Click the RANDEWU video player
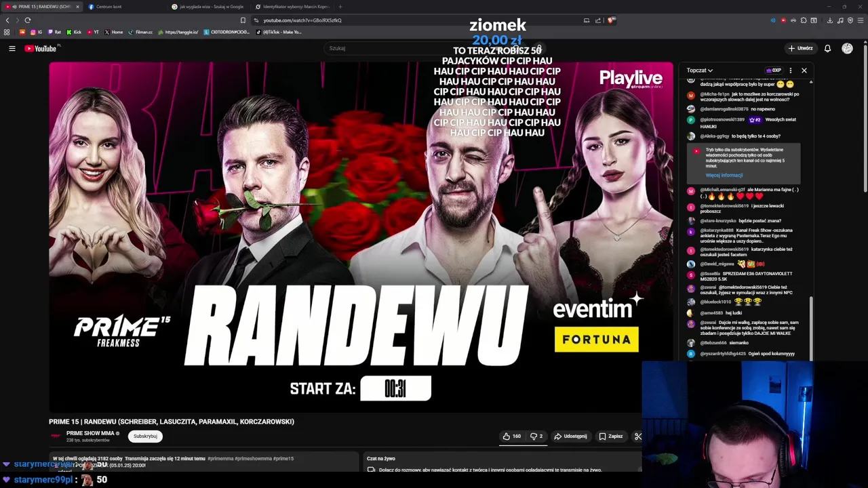 coord(361,237)
